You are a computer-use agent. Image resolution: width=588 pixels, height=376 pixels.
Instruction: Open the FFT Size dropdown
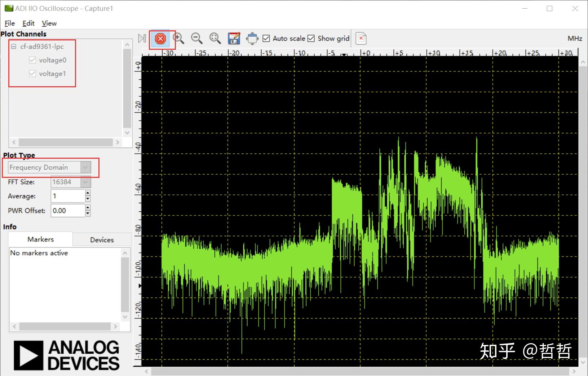click(71, 182)
